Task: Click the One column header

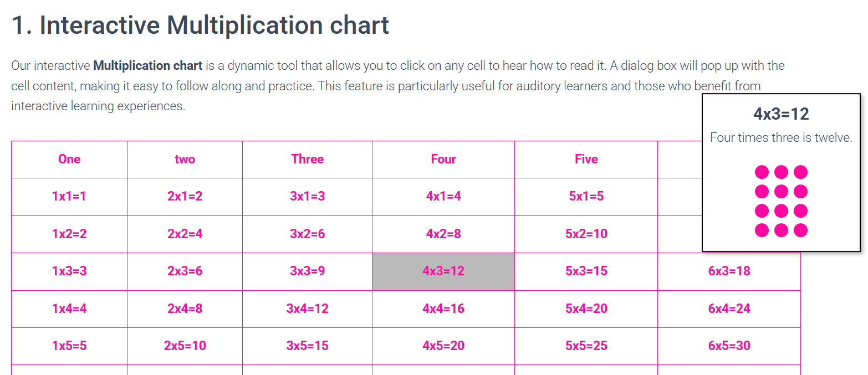Action: (x=69, y=159)
